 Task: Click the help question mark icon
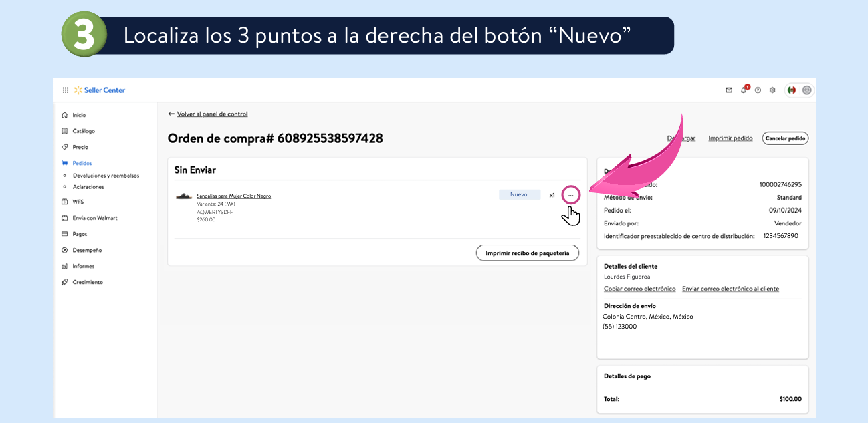tap(758, 90)
